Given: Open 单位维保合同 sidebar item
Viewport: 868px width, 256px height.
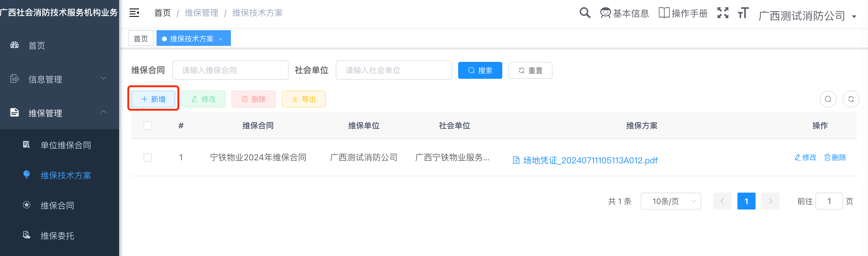Looking at the screenshot, I should tap(60, 145).
